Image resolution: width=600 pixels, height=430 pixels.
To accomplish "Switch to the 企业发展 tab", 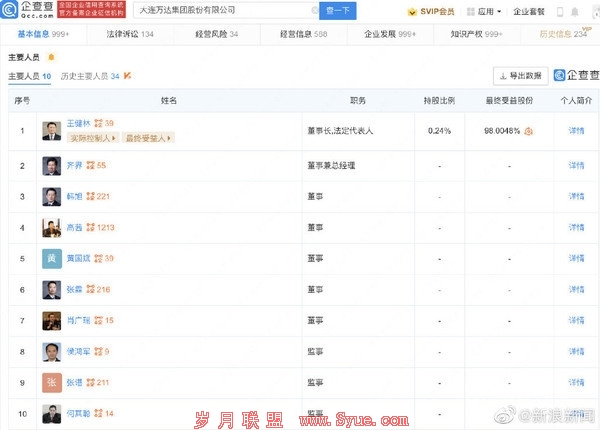I will [390, 34].
